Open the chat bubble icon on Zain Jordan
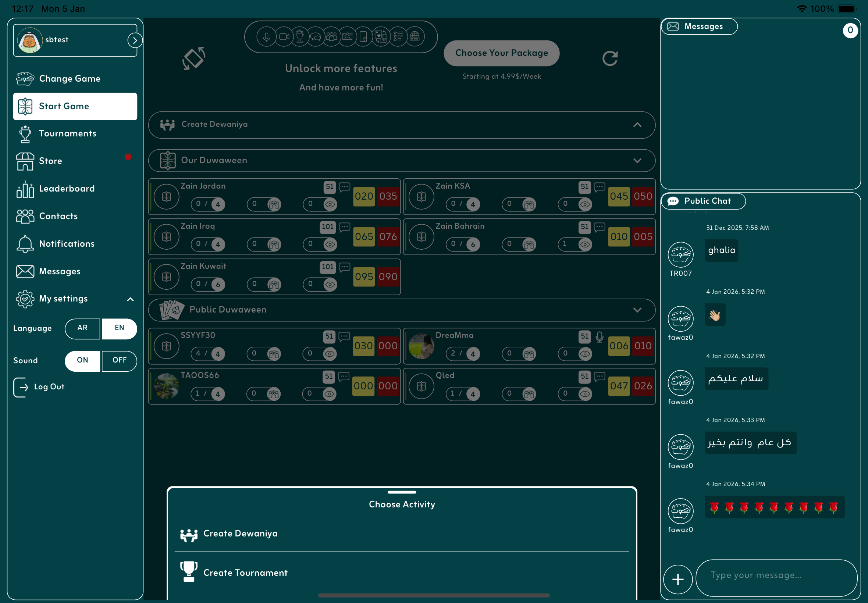 pyautogui.click(x=344, y=187)
